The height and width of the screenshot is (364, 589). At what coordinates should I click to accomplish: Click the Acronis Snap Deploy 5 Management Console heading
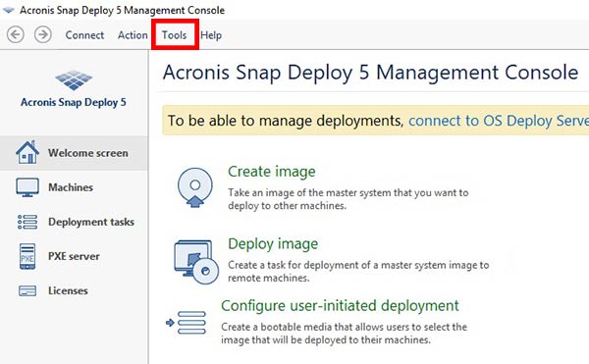click(x=370, y=72)
